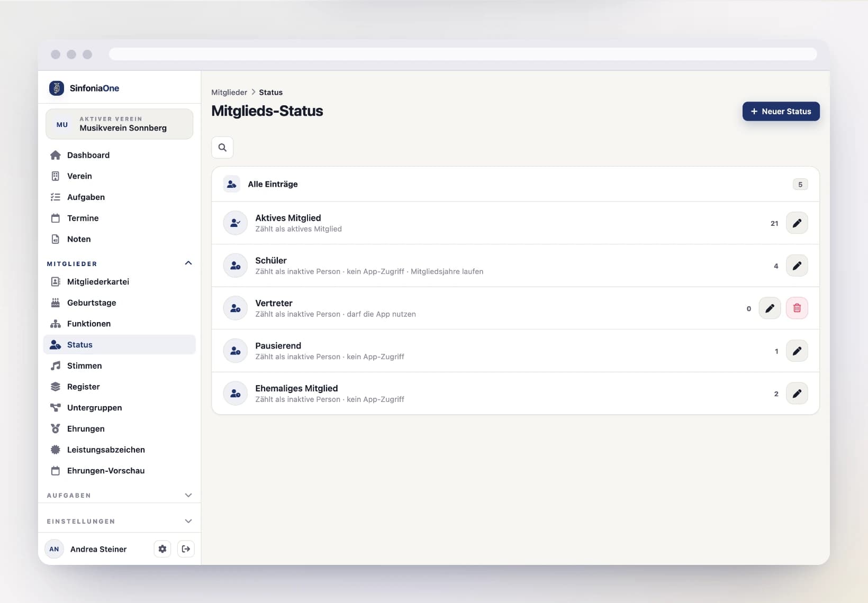Click the browser address bar
868x603 pixels.
coord(463,54)
